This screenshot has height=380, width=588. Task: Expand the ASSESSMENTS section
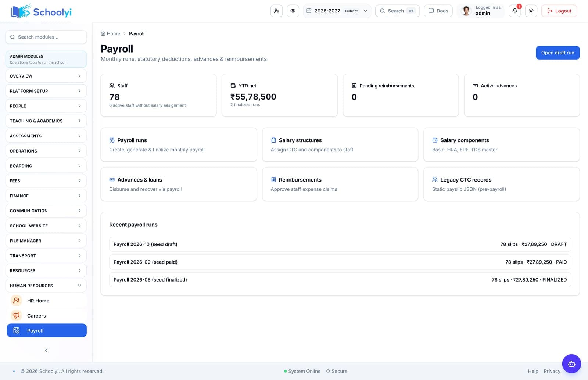point(46,136)
